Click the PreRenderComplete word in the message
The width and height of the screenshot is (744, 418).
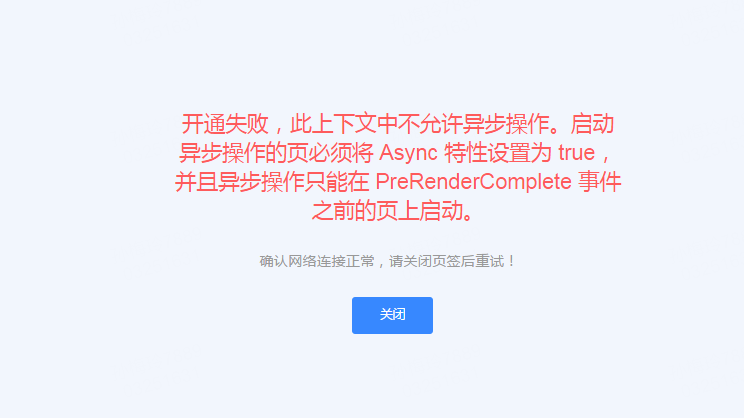(x=473, y=182)
